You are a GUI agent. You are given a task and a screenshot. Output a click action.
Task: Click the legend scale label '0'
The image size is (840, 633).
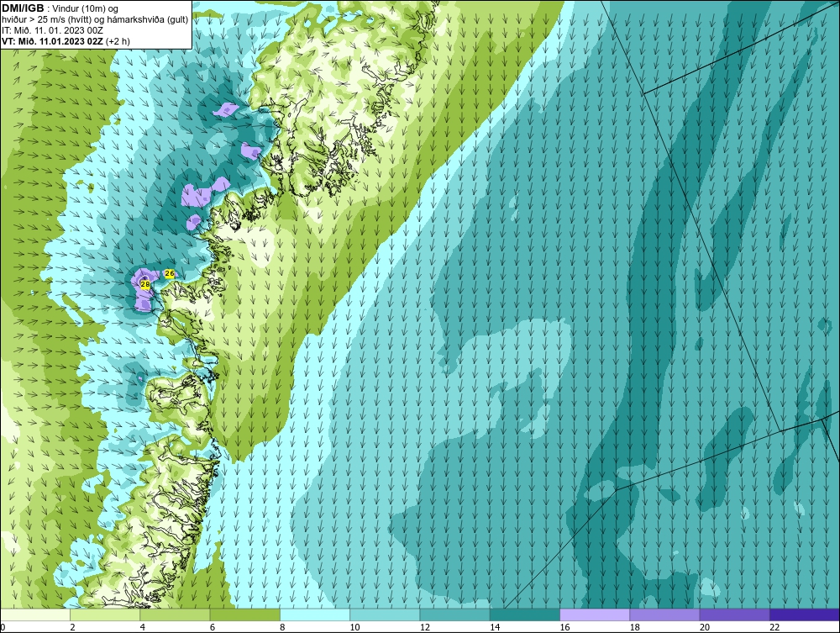click(x=3, y=628)
